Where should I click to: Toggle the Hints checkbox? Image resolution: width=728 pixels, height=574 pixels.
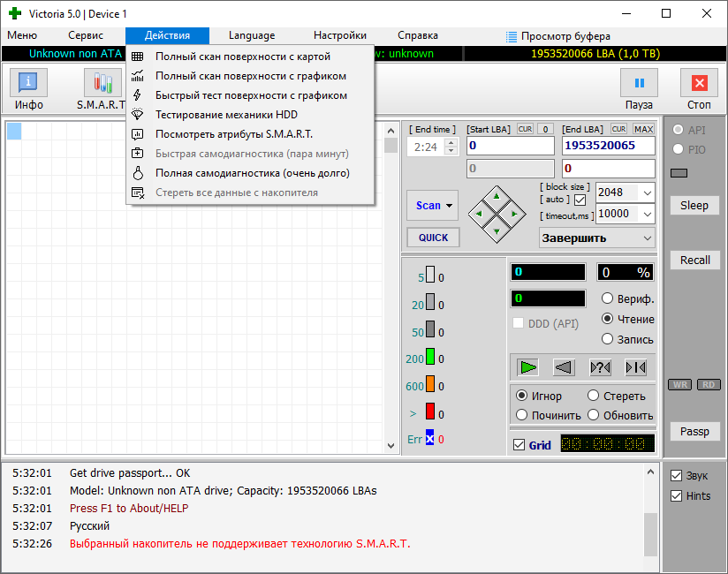click(677, 496)
